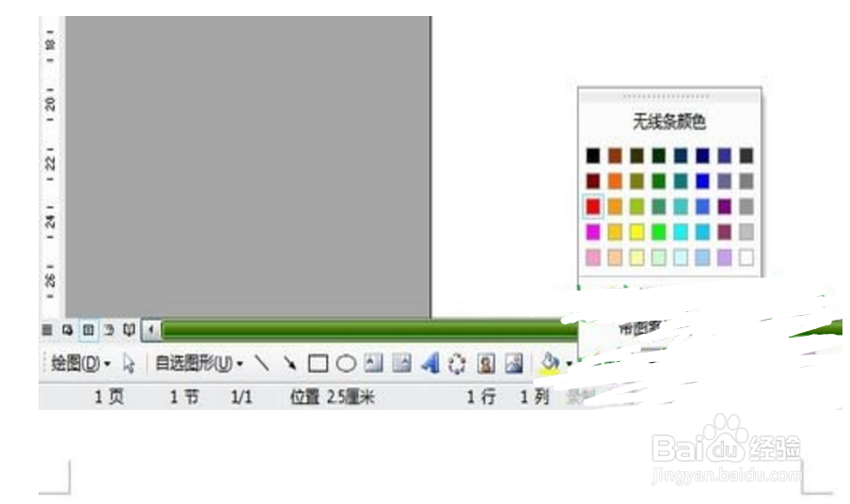850x504 pixels.
Task: Click the horizontal scrollbar left arrow
Action: (x=151, y=329)
